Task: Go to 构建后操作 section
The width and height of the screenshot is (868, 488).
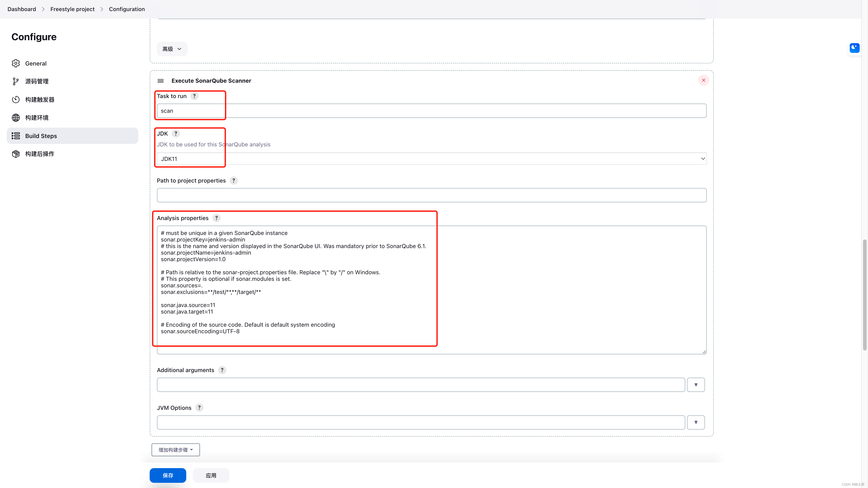Action: point(72,154)
